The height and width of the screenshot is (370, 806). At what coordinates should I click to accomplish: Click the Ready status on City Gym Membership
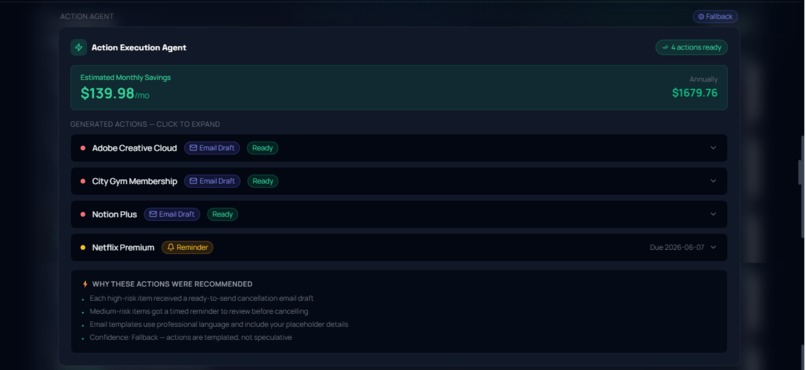[x=263, y=181]
